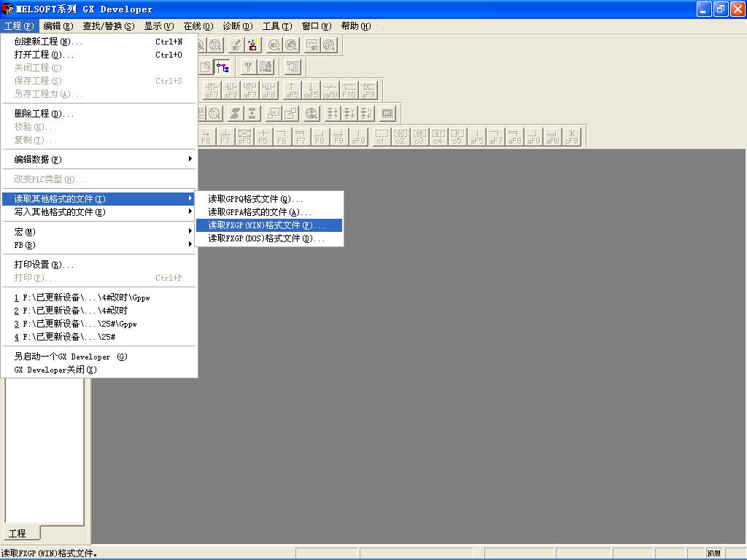Toggle the project data list tree icon

pos(222,67)
